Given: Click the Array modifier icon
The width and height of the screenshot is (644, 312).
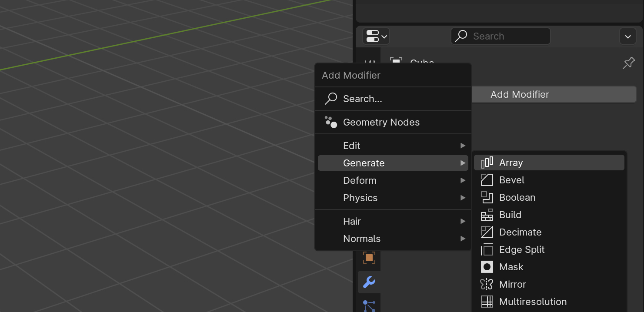Looking at the screenshot, I should (487, 163).
